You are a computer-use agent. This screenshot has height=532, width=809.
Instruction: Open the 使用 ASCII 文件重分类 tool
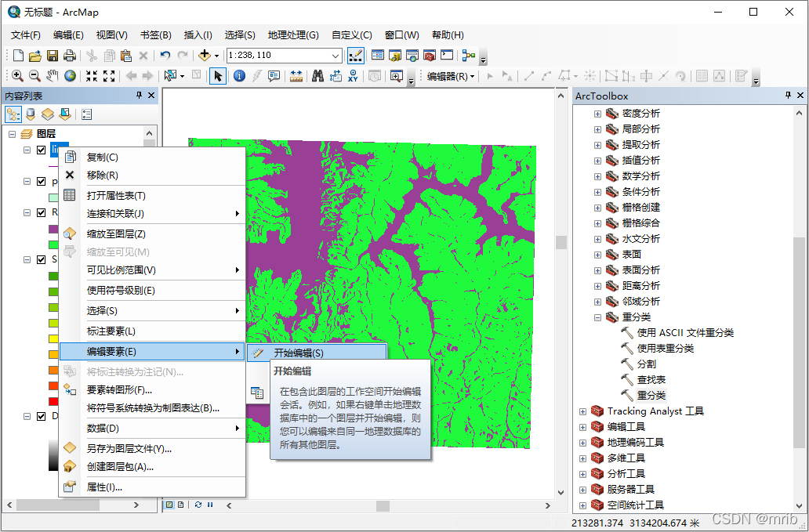pos(685,333)
